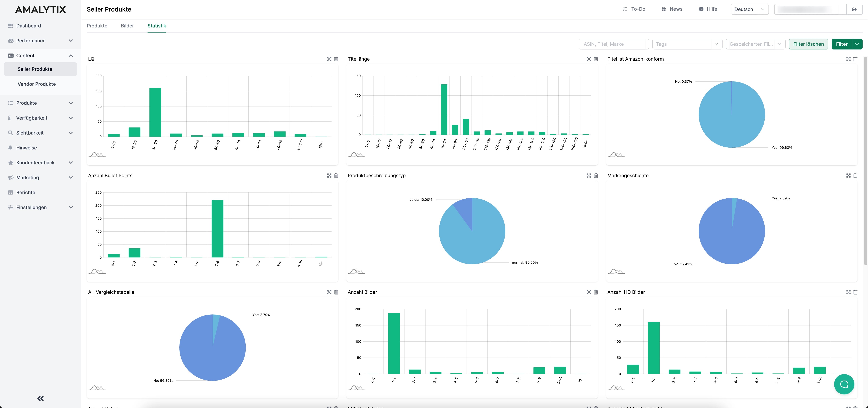Click distribution curve icon under LQI chart
This screenshot has width=868, height=408.
click(x=97, y=155)
